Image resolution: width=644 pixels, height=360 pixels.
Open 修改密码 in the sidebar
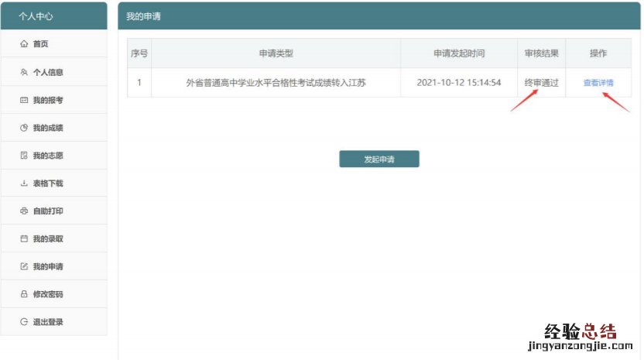point(48,294)
